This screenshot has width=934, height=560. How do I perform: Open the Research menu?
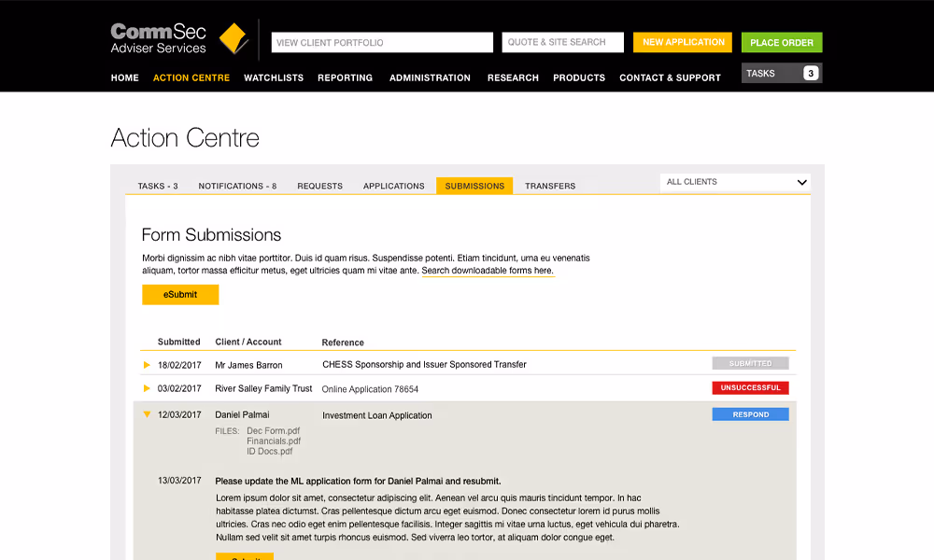pyautogui.click(x=513, y=78)
